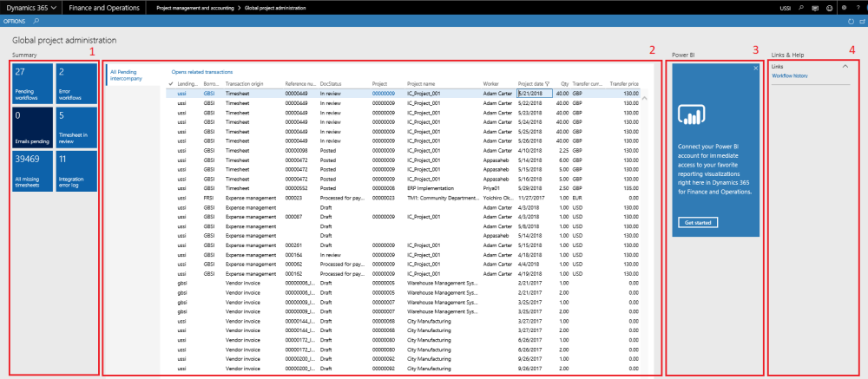Click the EUR currency cell
This screenshot has width=868, height=379.
577,198
